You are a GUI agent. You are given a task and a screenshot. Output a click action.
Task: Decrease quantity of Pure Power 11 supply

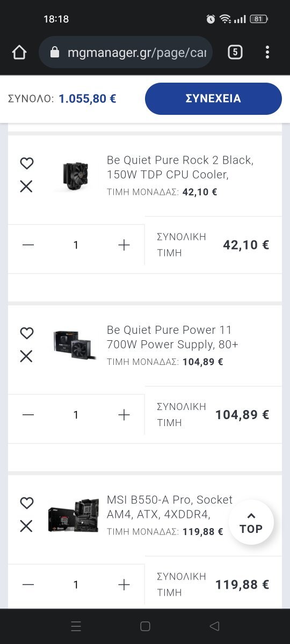pos(28,415)
